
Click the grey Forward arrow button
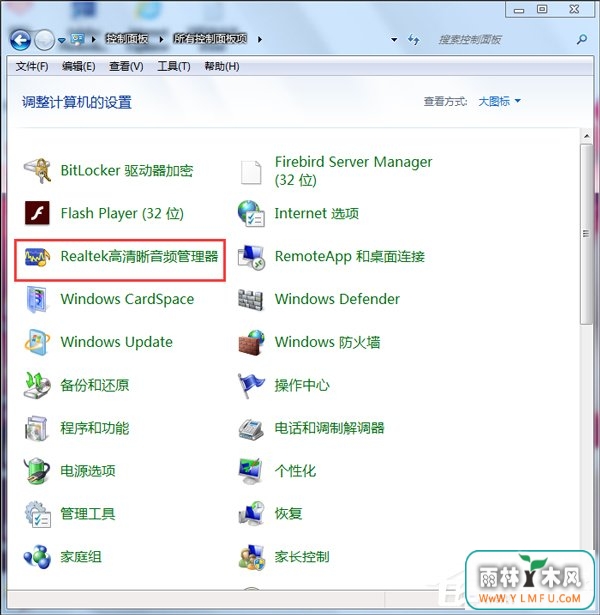click(x=44, y=40)
